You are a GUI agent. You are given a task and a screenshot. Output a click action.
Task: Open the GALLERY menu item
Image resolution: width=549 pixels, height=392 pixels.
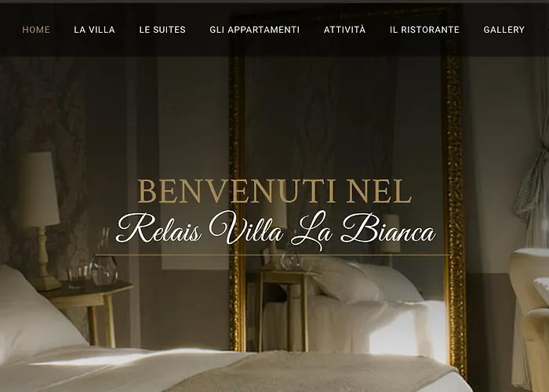click(504, 30)
